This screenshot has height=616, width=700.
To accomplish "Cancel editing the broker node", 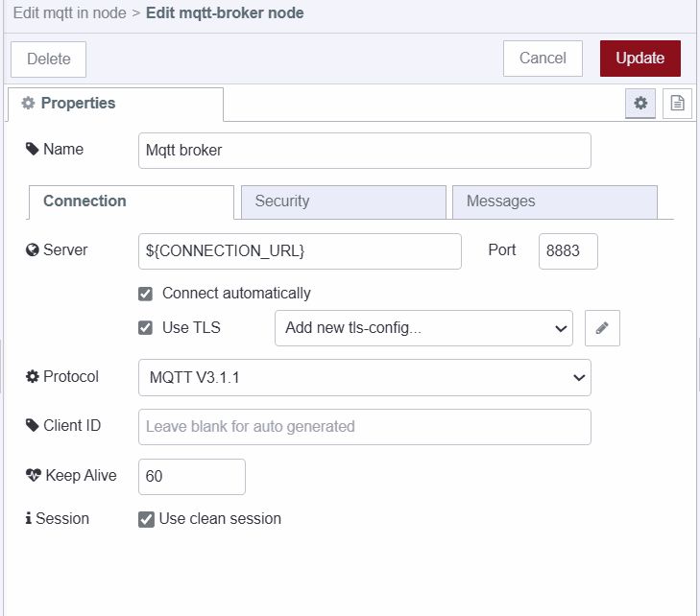I will pos(543,59).
